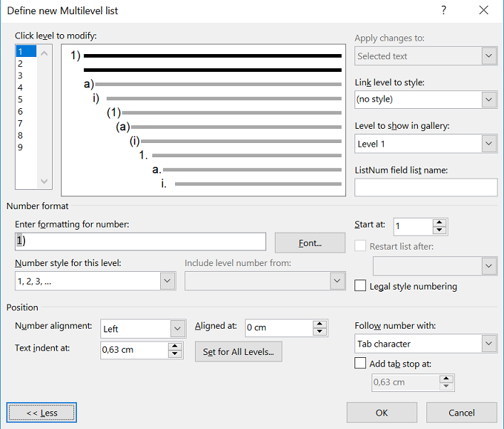Image resolution: width=504 pixels, height=429 pixels.
Task: Click the Help question mark icon
Action: (443, 10)
